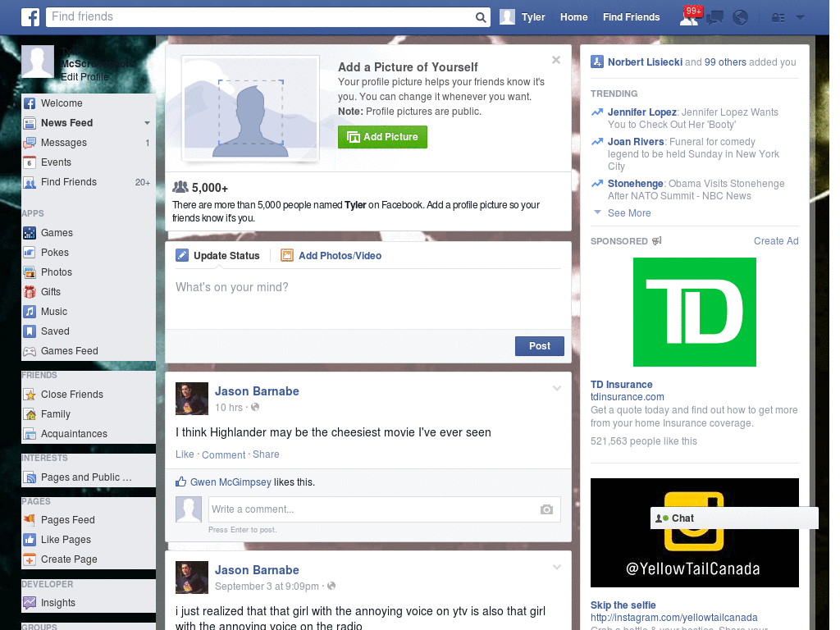The width and height of the screenshot is (840, 630).
Task: Open Tyler profile link in top bar
Action: pyautogui.click(x=523, y=17)
